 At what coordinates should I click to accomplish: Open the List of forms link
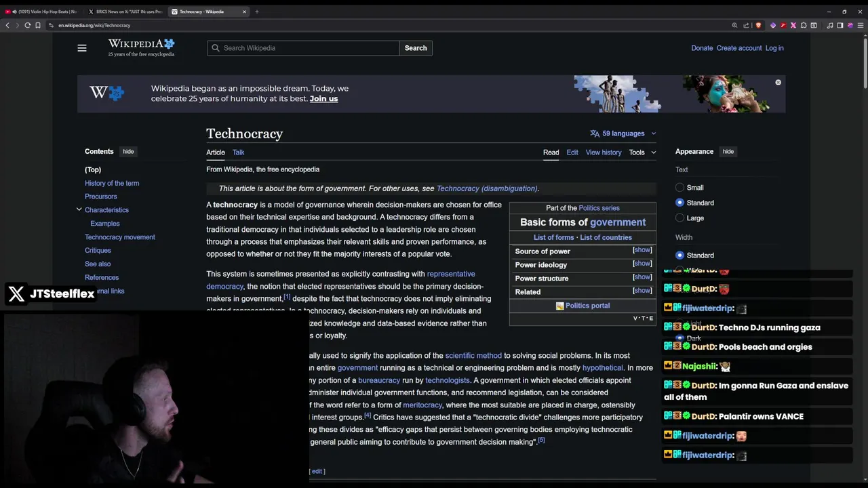(553, 237)
